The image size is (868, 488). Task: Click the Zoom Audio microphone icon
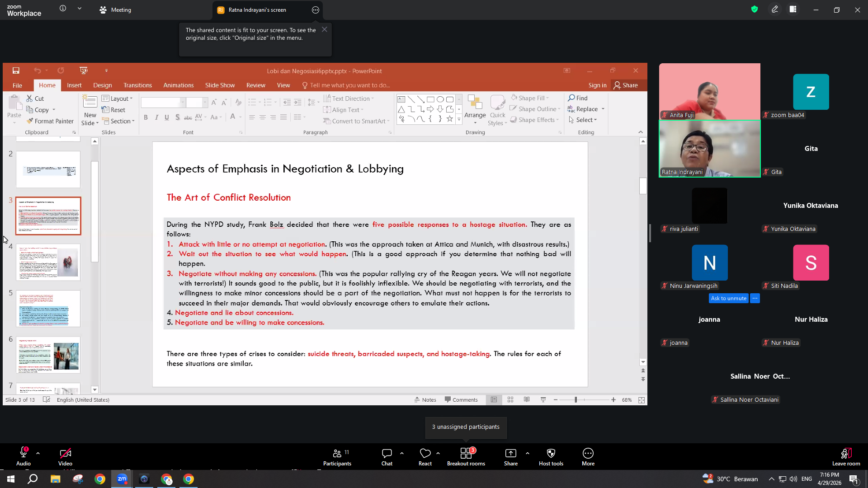(x=24, y=453)
